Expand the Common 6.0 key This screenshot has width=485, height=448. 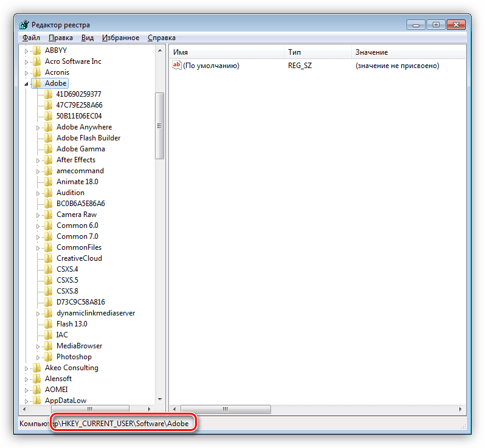[x=38, y=226]
